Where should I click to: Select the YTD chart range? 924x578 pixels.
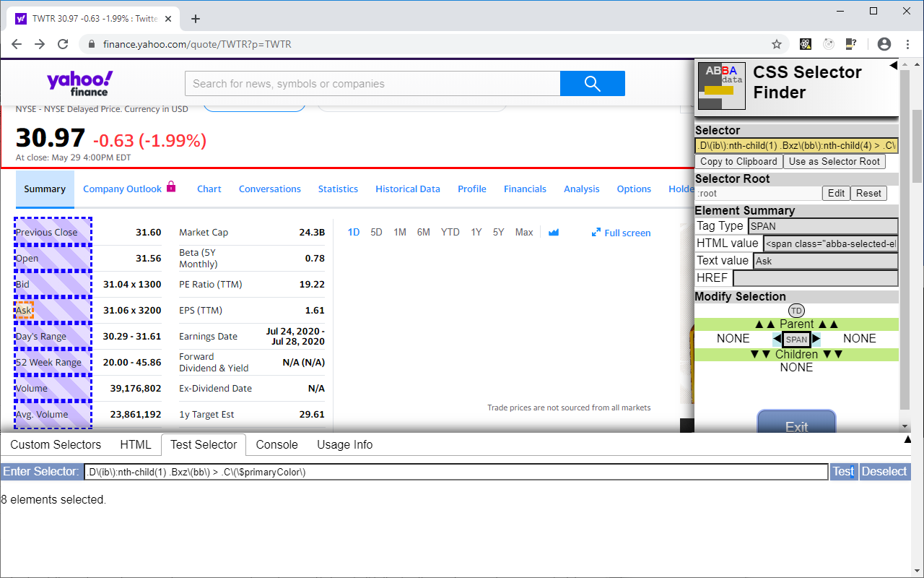(450, 232)
